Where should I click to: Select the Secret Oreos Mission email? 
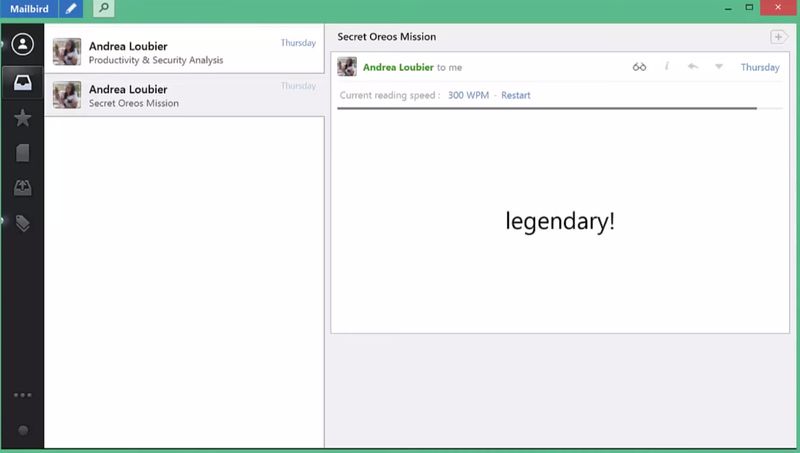click(185, 95)
